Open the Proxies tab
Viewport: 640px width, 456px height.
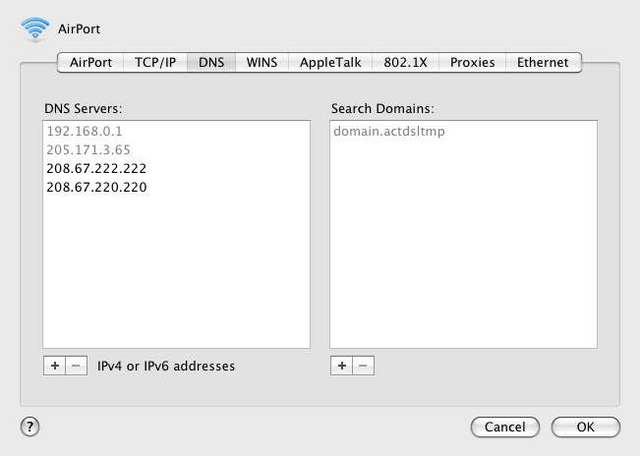472,62
